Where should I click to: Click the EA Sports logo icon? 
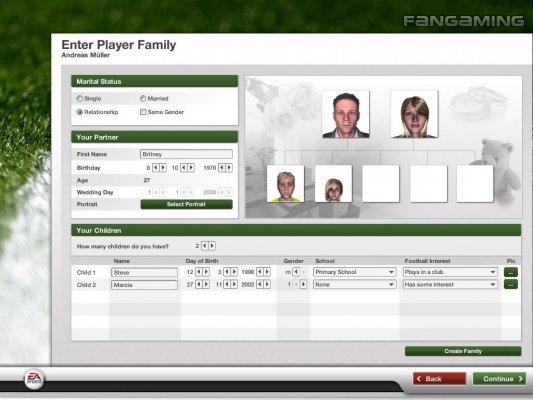point(34,379)
